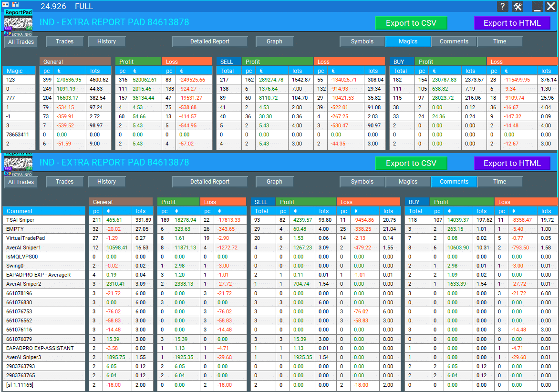The height and width of the screenshot is (392, 559).
Task: Open the Graph tab in the upper panel
Action: 274,41
